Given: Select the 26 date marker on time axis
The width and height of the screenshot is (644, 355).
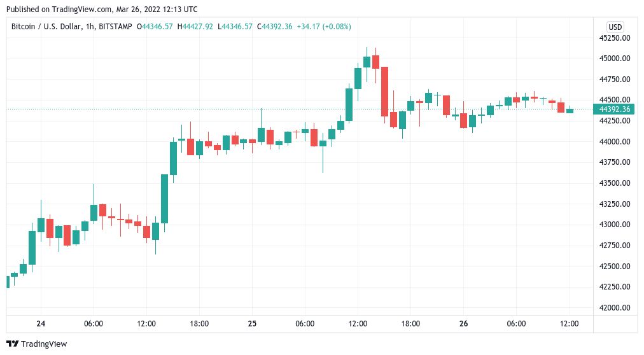Looking at the screenshot, I should (463, 324).
